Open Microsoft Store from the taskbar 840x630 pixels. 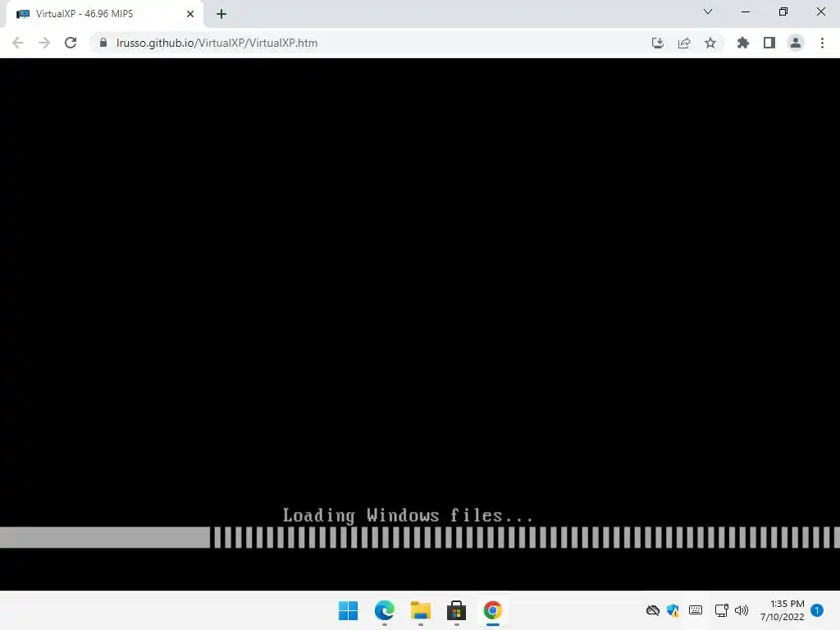pyautogui.click(x=456, y=610)
